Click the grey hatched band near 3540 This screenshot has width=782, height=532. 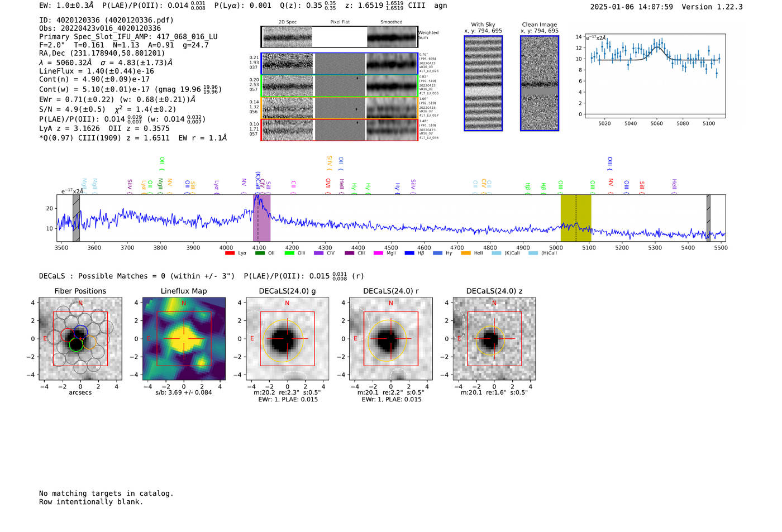pos(76,218)
